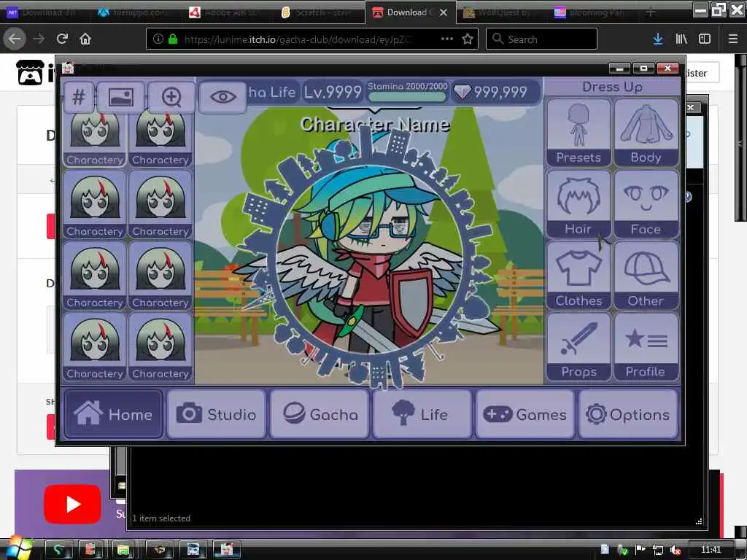The height and width of the screenshot is (560, 747).
Task: Open the 11:41 taskbar clock
Action: pos(711,550)
